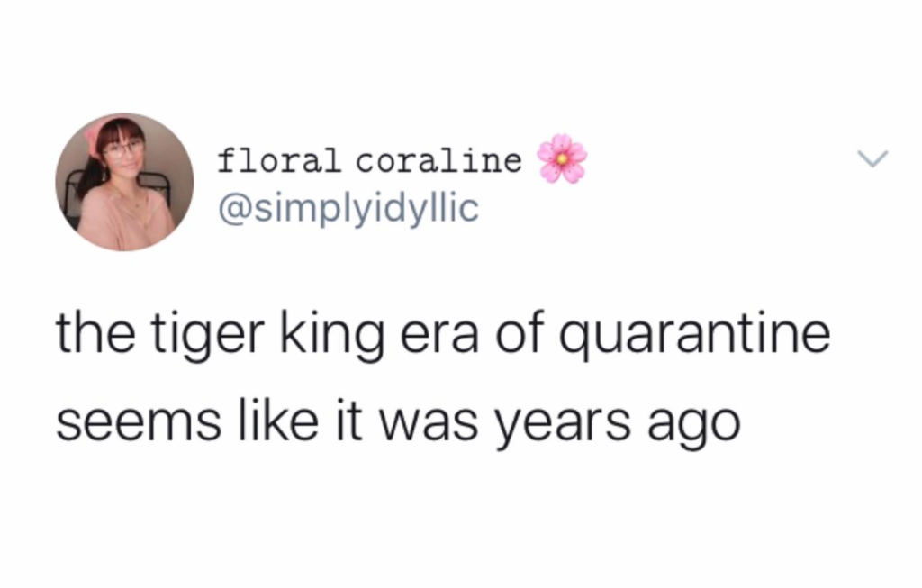Click the cherry blossom emoji
Screen dimensions: 922x588
(562, 158)
